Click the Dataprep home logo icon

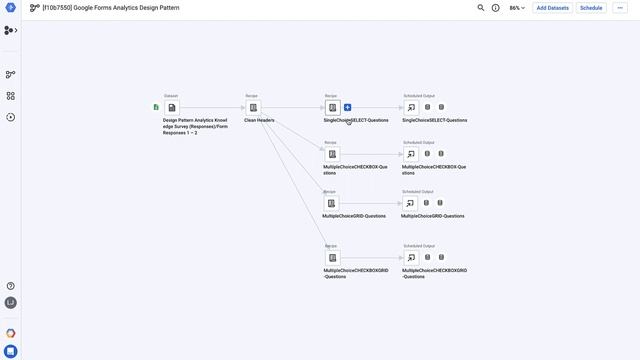pos(11,7)
